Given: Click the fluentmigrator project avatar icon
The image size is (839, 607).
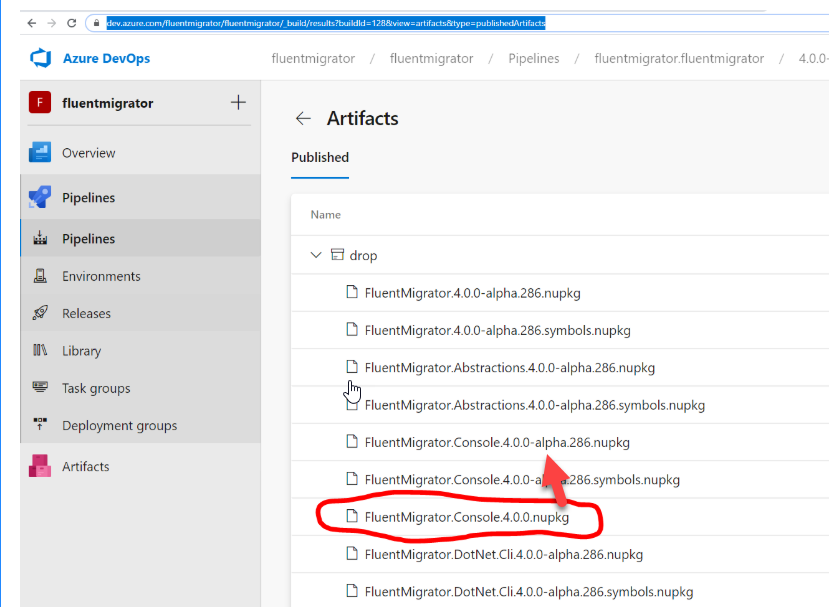Looking at the screenshot, I should pos(38,103).
